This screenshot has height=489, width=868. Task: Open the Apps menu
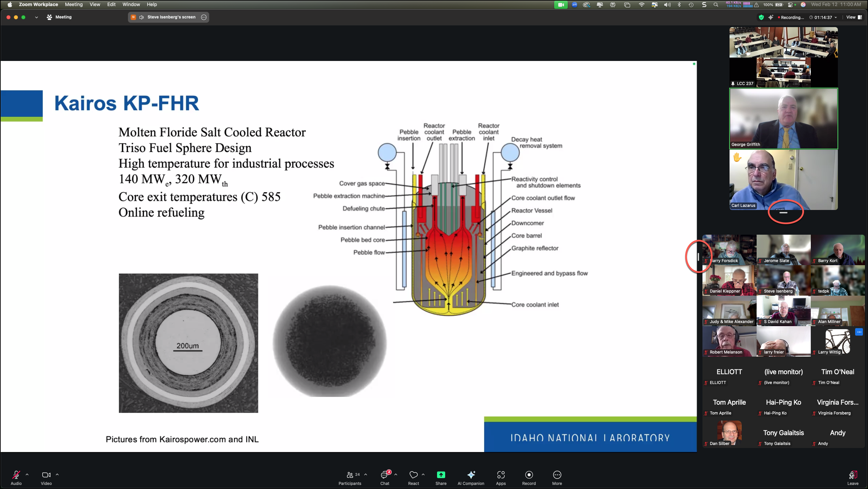click(501, 477)
